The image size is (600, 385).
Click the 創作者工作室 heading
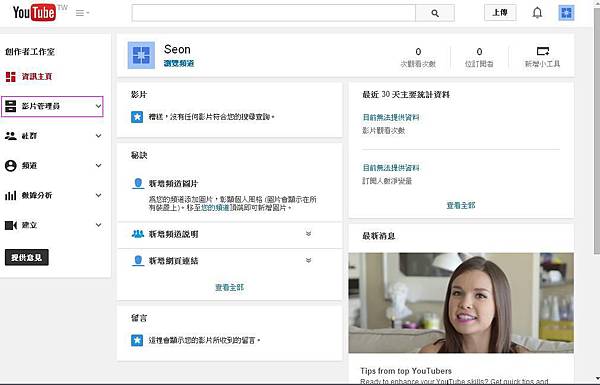pyautogui.click(x=30, y=52)
